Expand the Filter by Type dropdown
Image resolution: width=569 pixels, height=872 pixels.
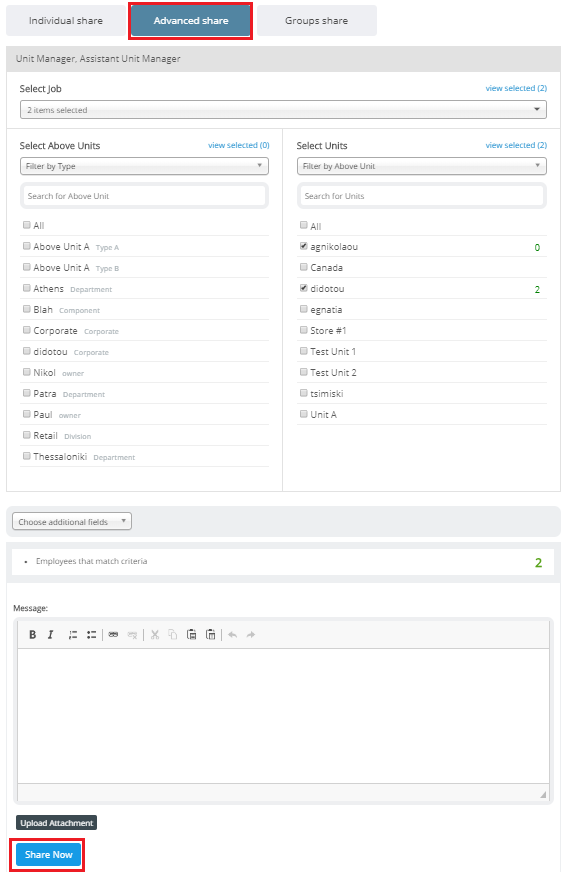tap(144, 166)
